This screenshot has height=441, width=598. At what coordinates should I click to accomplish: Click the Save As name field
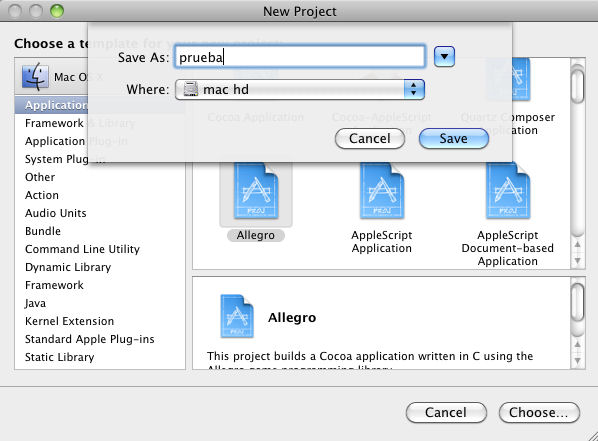click(x=300, y=56)
